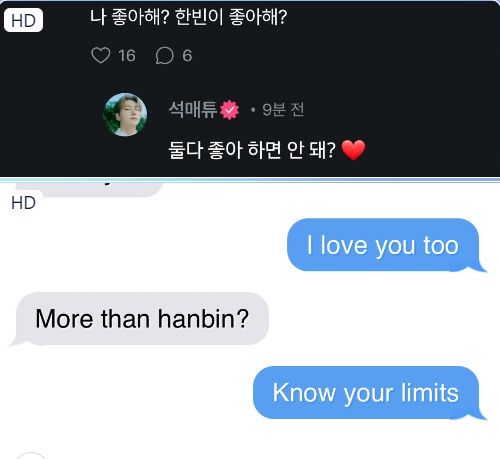Tap the partial circle icon at the bottom left
This screenshot has width=500, height=459.
(x=31, y=455)
